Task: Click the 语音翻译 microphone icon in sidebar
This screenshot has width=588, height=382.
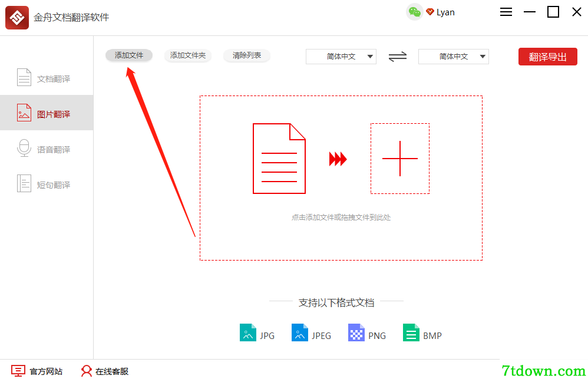Action: (x=24, y=148)
